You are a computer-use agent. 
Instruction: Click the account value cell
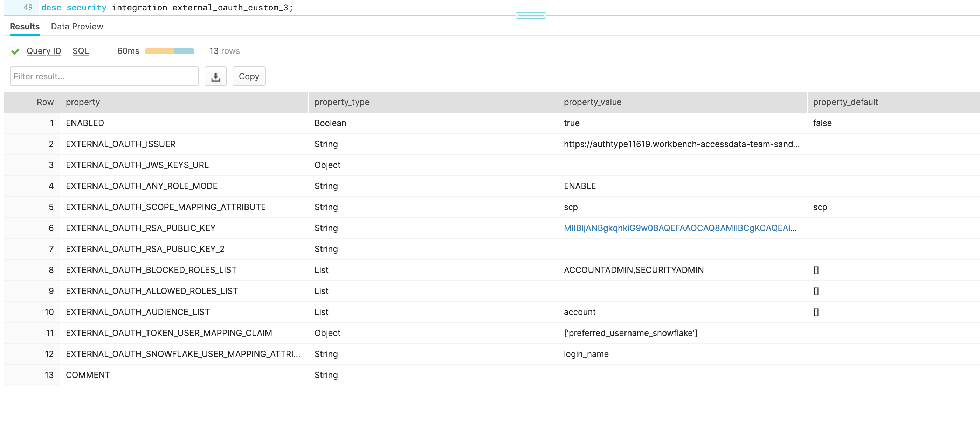pos(682,312)
